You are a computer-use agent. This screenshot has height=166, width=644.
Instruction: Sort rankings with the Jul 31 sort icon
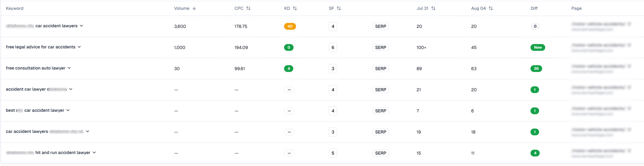click(433, 8)
